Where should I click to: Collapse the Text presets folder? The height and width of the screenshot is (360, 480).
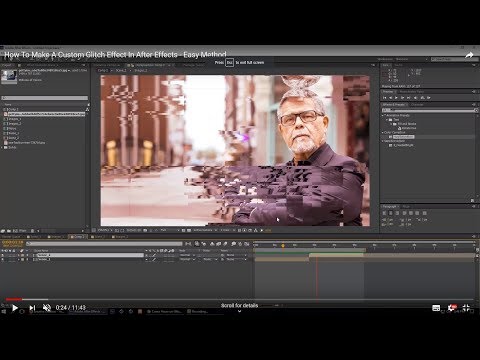387,119
